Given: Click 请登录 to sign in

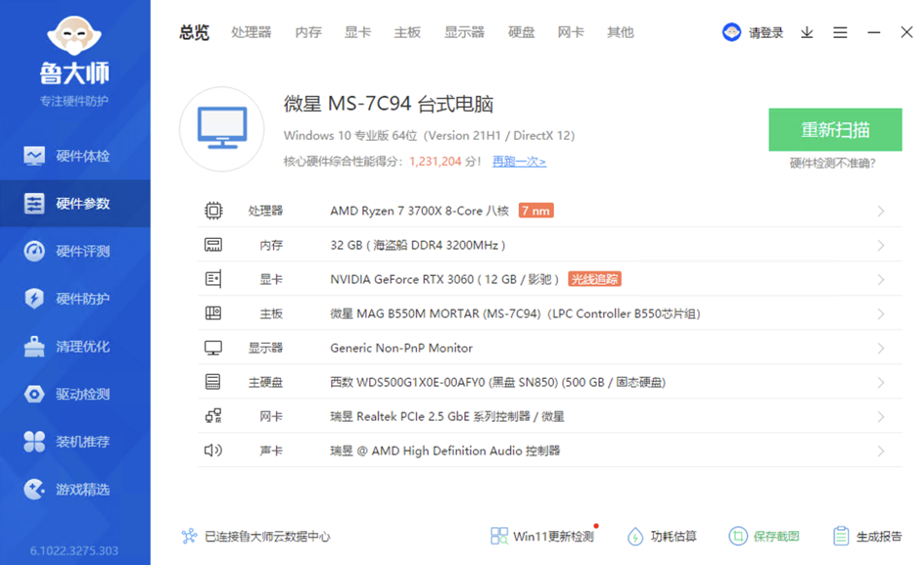Looking at the screenshot, I should (x=766, y=33).
